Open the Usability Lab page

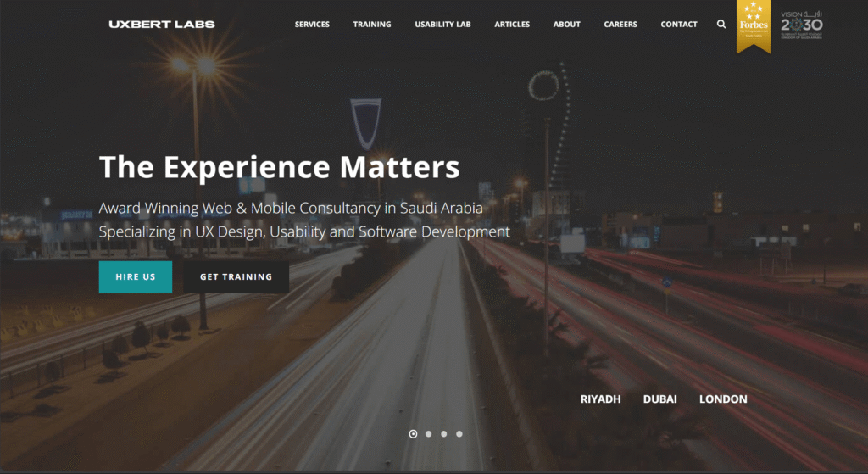tap(442, 25)
